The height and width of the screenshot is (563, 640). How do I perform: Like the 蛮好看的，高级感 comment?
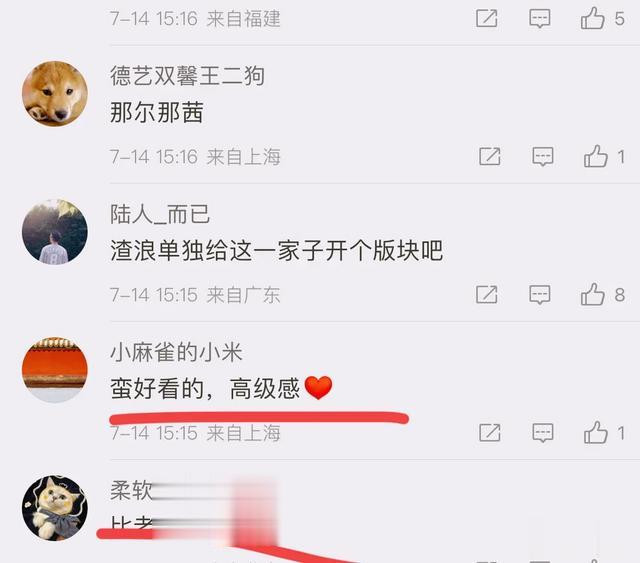[596, 432]
